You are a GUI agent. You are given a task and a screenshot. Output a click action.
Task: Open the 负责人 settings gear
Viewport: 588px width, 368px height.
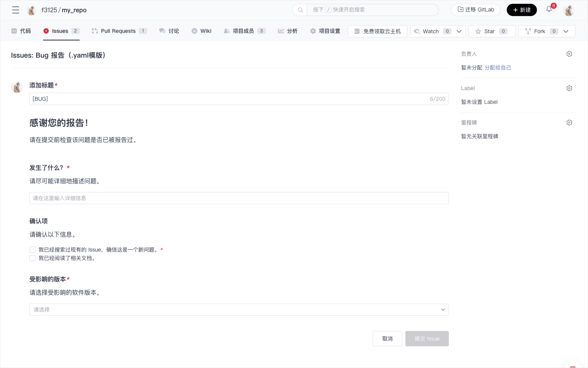tap(569, 54)
